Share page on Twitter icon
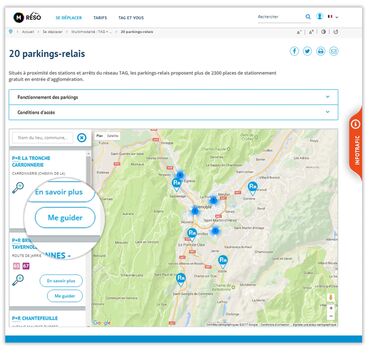 coord(307,51)
